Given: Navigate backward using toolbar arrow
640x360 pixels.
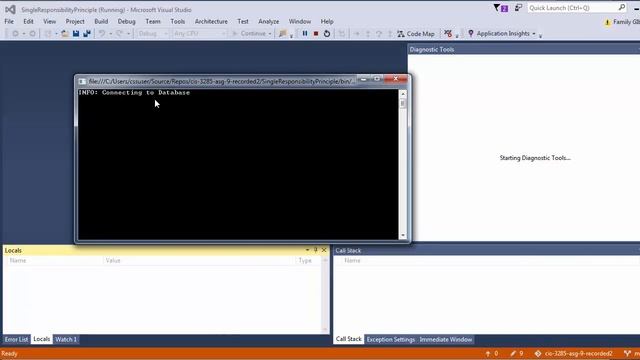Looking at the screenshot, I should pyautogui.click(x=15, y=34).
